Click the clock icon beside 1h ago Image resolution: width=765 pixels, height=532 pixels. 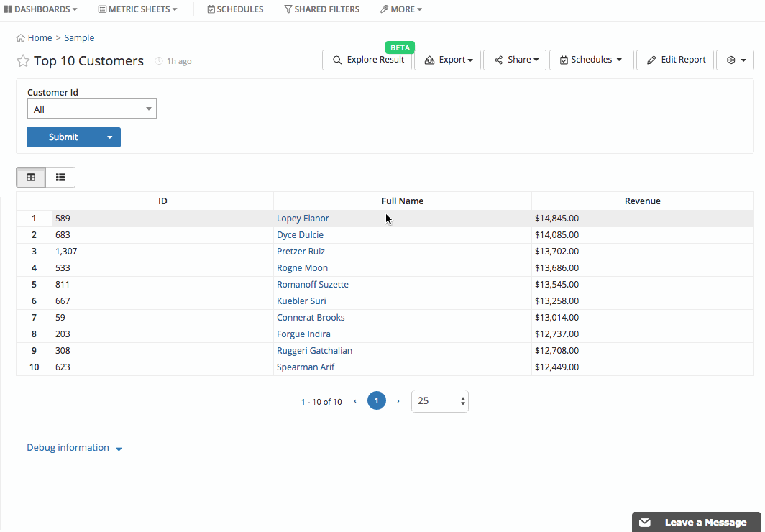point(159,61)
